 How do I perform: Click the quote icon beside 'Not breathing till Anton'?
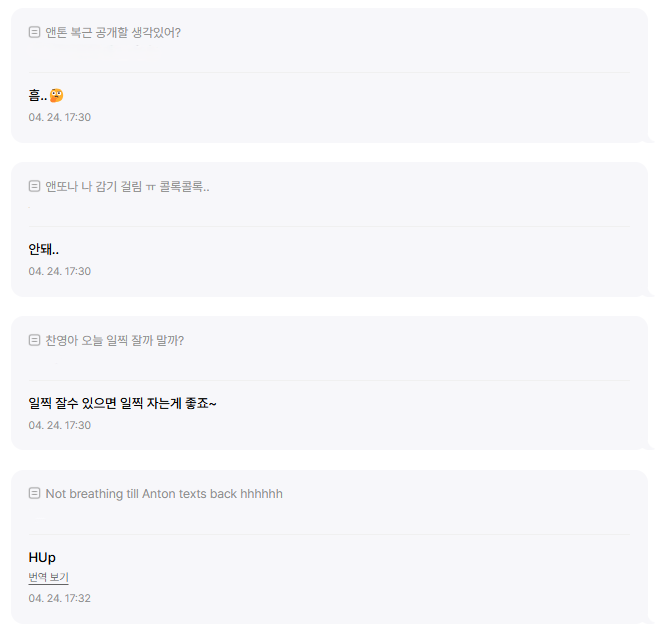point(35,494)
